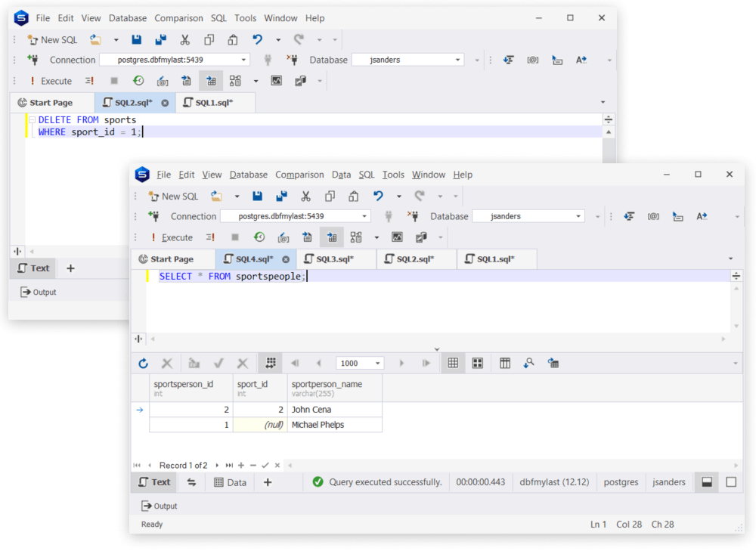The width and height of the screenshot is (756, 551).
Task: Open Output panel in front window
Action: (x=159, y=506)
